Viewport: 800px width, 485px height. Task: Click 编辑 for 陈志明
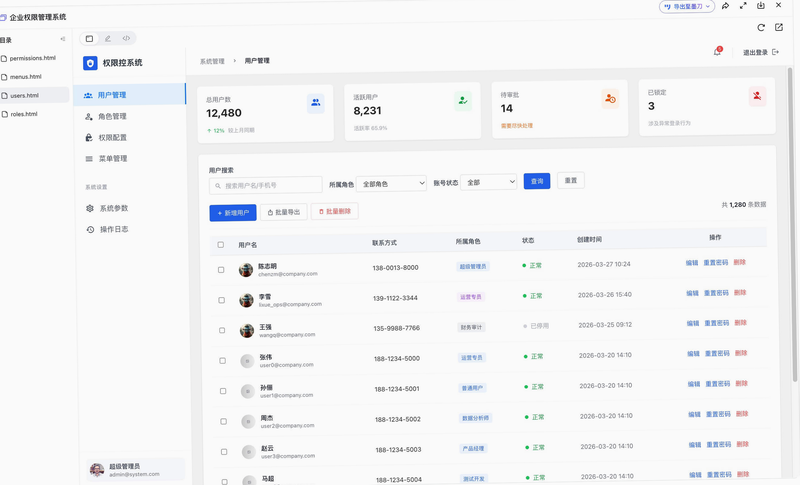pos(692,263)
